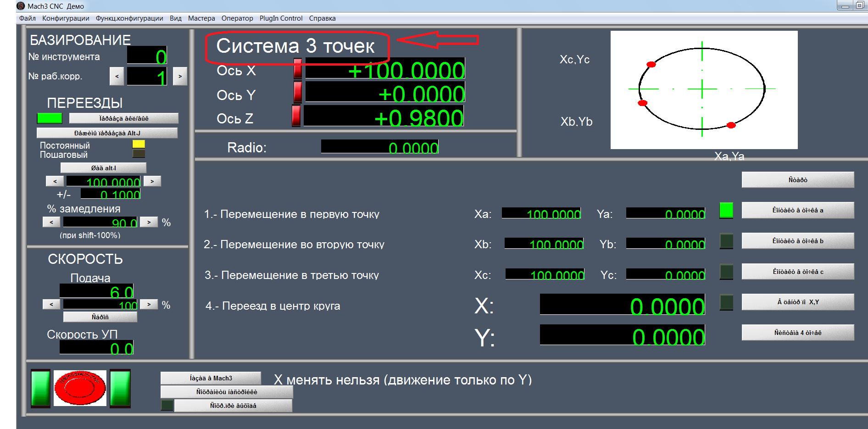
Task: Click the № инструмента value field
Action: pyautogui.click(x=147, y=55)
